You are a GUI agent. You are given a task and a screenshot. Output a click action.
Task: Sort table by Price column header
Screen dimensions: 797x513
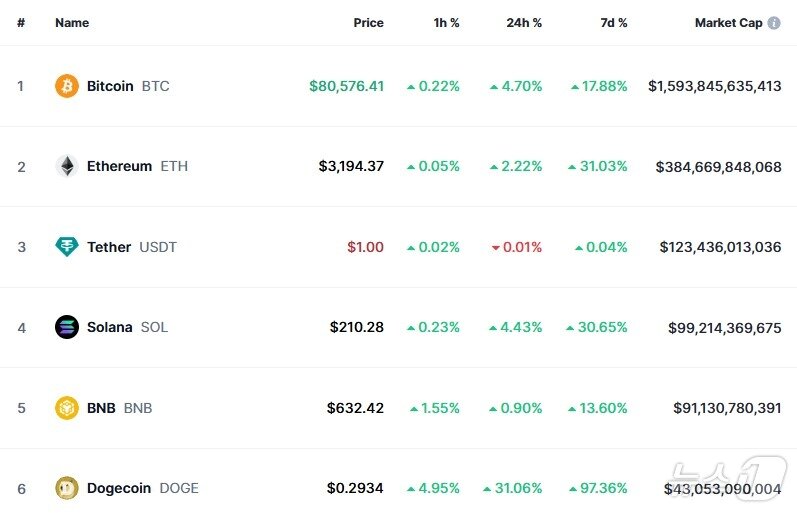369,23
